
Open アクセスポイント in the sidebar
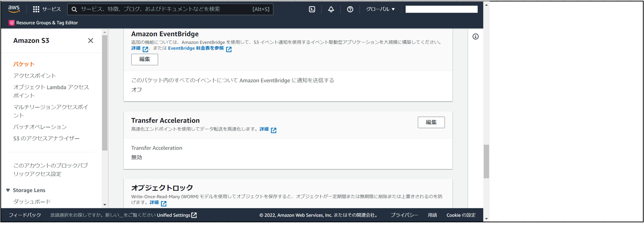[35, 75]
